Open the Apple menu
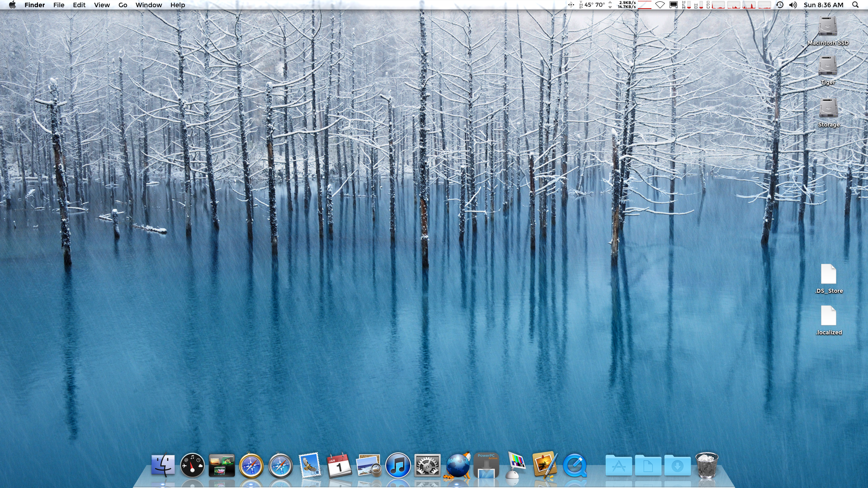The height and width of the screenshot is (488, 868). pos(12,5)
